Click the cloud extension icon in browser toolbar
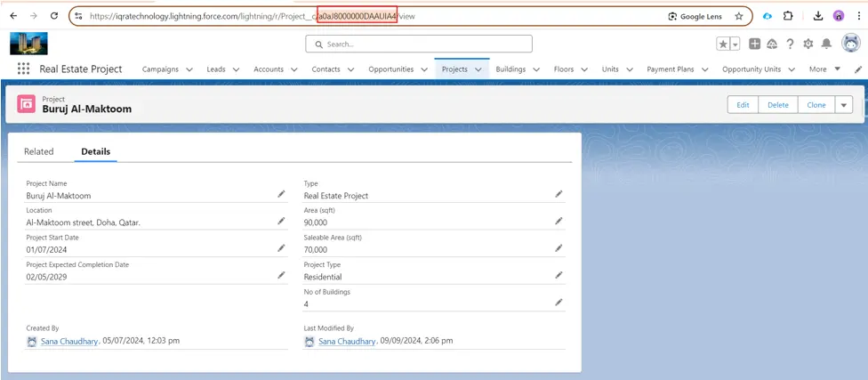This screenshot has width=868, height=380. tap(768, 16)
